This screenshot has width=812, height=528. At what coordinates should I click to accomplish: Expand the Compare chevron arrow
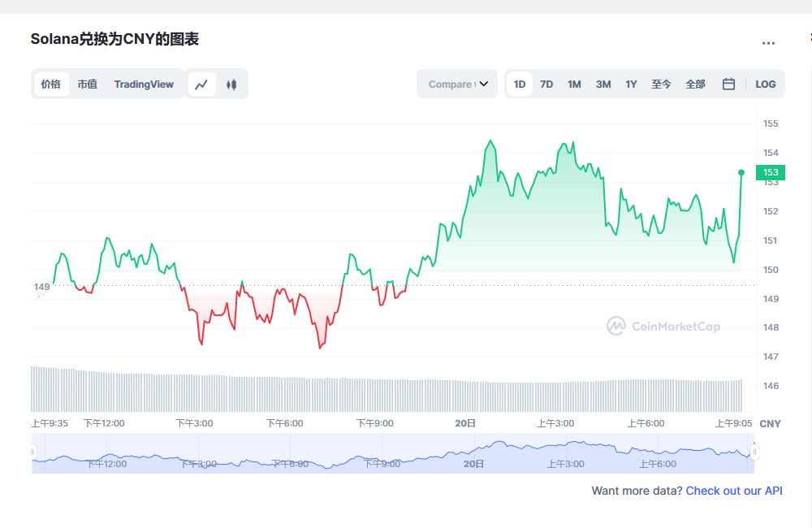coord(484,84)
